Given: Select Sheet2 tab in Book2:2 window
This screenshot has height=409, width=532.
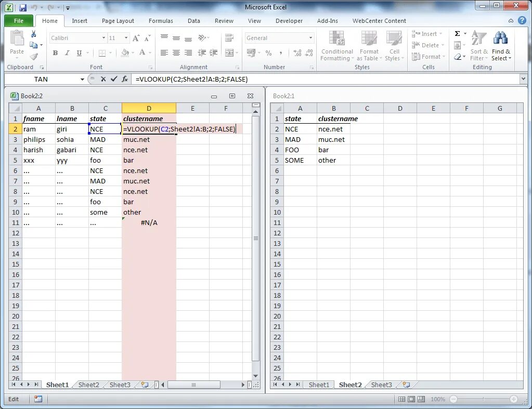Looking at the screenshot, I should point(88,385).
